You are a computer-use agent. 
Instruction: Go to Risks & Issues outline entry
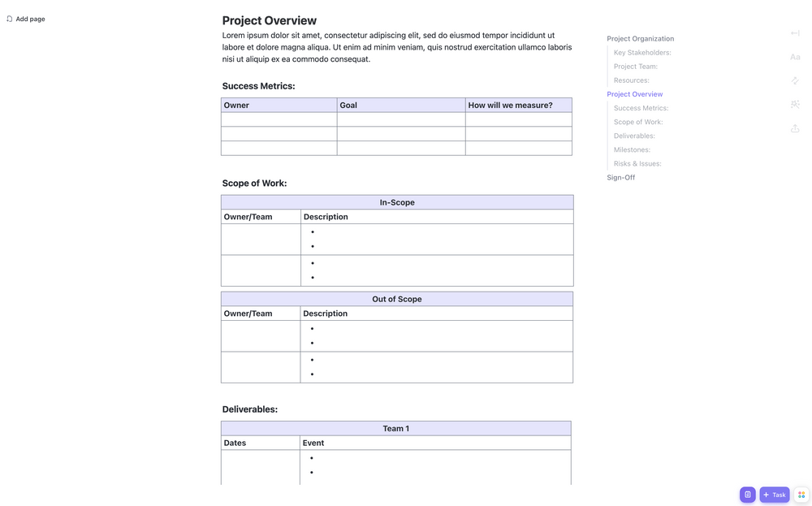click(637, 163)
